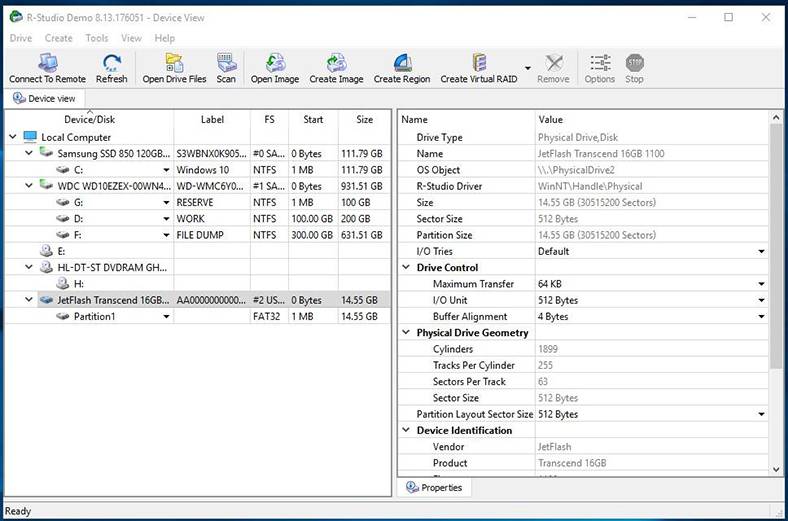Click the JetFlash Transcend USB drive icon
The width and height of the screenshot is (788, 521).
46,300
